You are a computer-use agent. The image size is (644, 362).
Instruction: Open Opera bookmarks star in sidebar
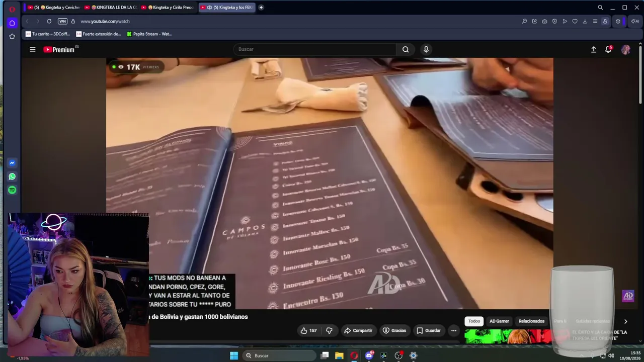pyautogui.click(x=12, y=36)
